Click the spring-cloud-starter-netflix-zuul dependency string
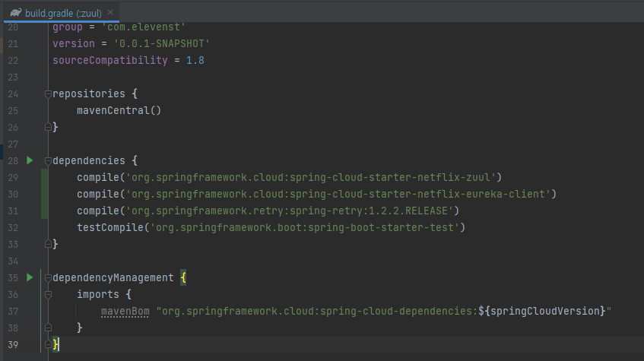 pyautogui.click(x=311, y=177)
